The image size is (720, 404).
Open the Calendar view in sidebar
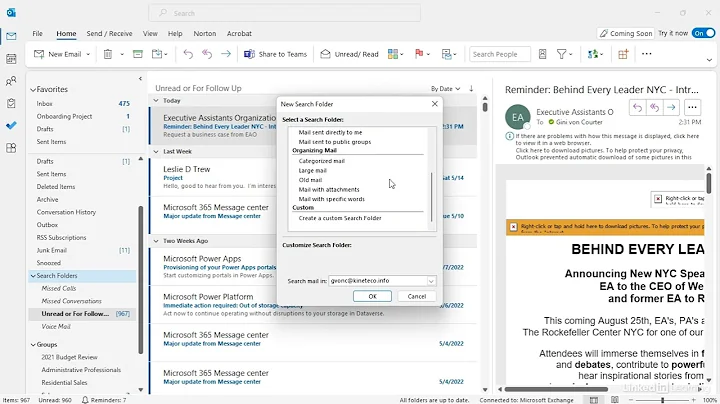[x=11, y=59]
